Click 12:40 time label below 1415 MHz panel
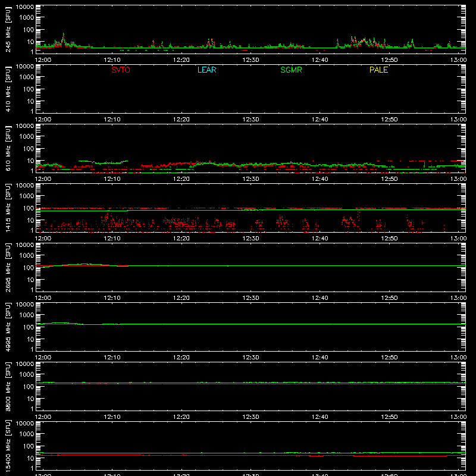The image size is (476, 476). click(x=320, y=239)
